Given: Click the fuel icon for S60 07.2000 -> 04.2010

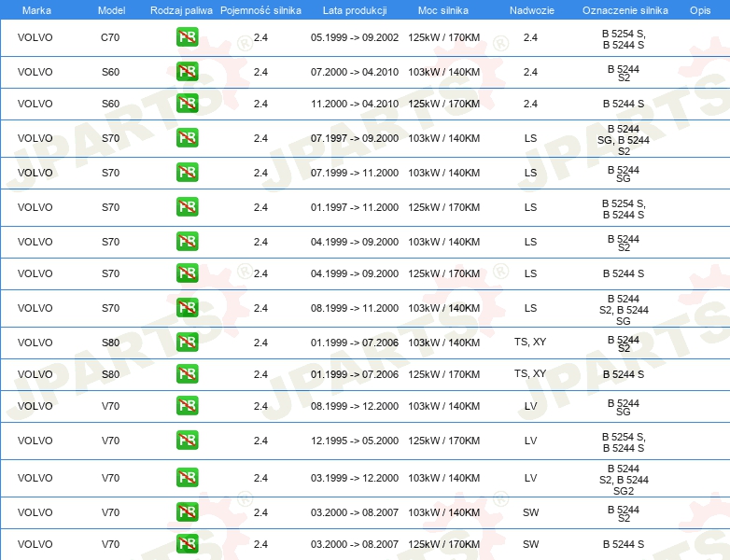Looking at the screenshot, I should tap(187, 72).
